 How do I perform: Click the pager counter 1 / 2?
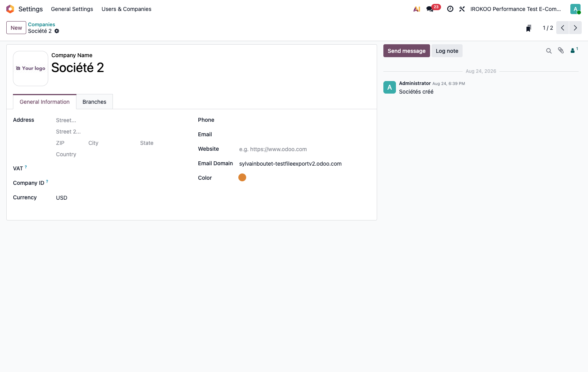pyautogui.click(x=548, y=28)
